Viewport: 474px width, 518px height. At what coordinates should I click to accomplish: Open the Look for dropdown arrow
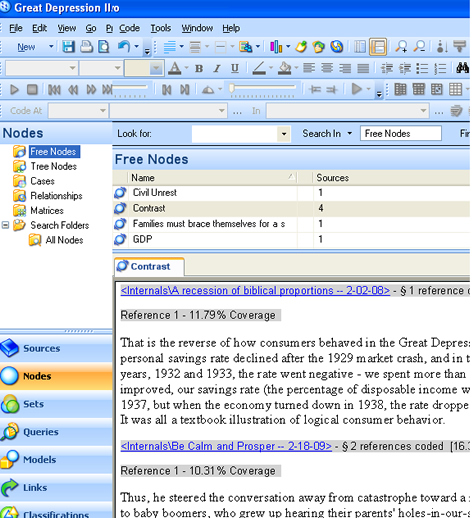coord(284,134)
